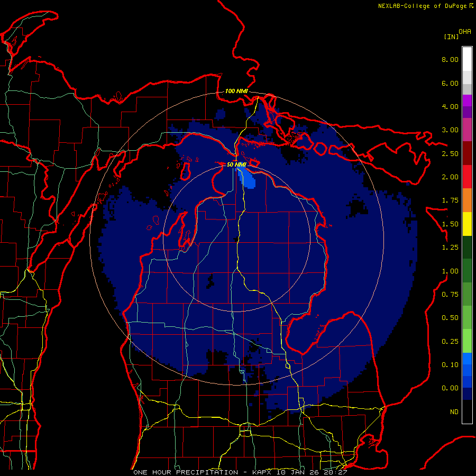Click the 6.00 legend value
The height and width of the screenshot is (476, 476).
pos(450,83)
